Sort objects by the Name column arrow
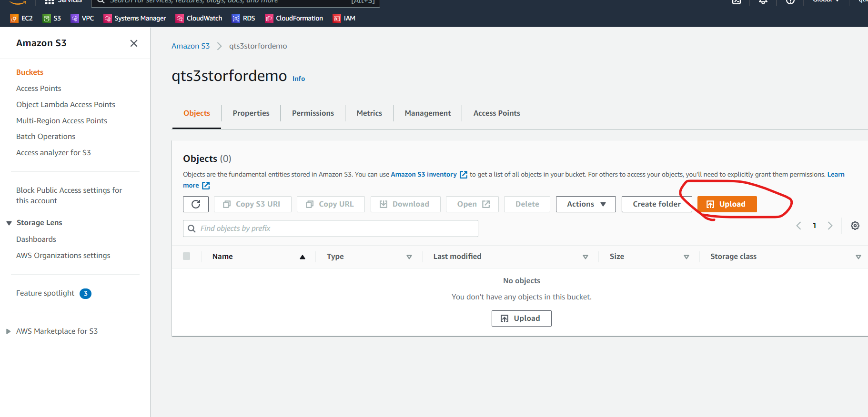This screenshot has height=417, width=868. click(302, 257)
